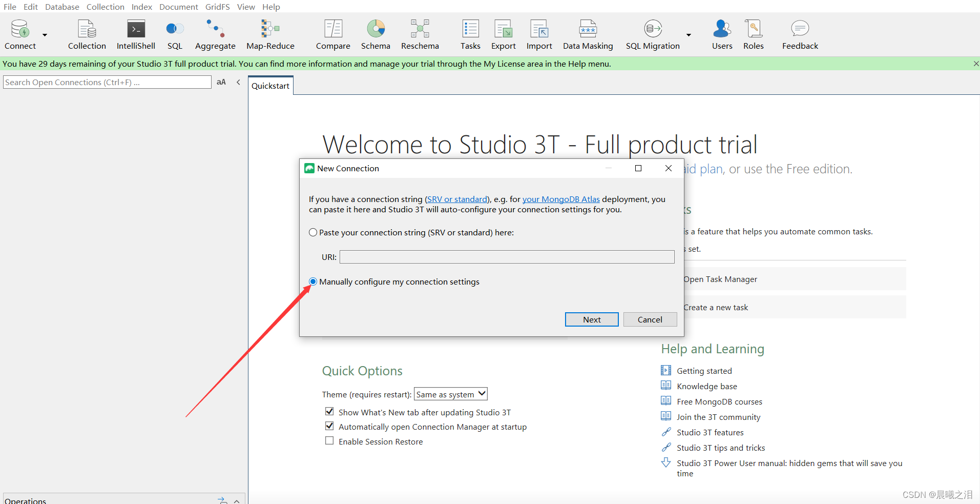This screenshot has width=980, height=504.
Task: Open the Data Masking tool
Action: (588, 34)
